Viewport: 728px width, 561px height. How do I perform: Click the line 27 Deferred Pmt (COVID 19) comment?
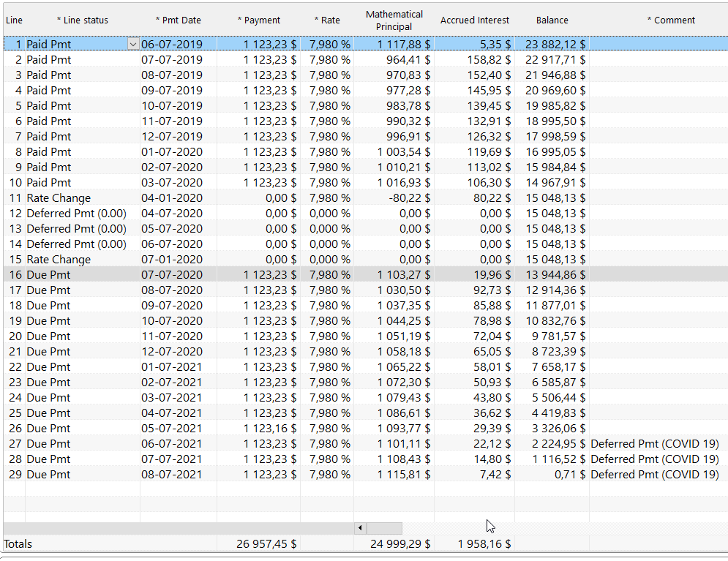655,443
